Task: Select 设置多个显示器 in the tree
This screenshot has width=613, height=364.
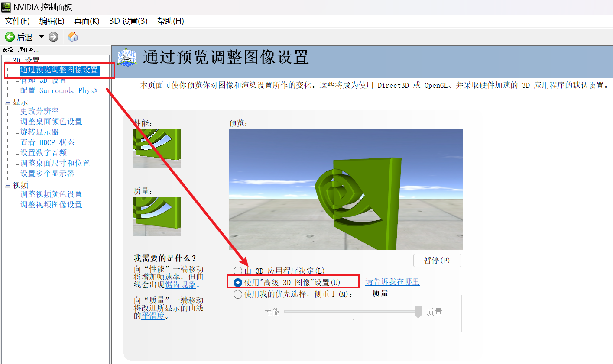Action: click(x=48, y=174)
